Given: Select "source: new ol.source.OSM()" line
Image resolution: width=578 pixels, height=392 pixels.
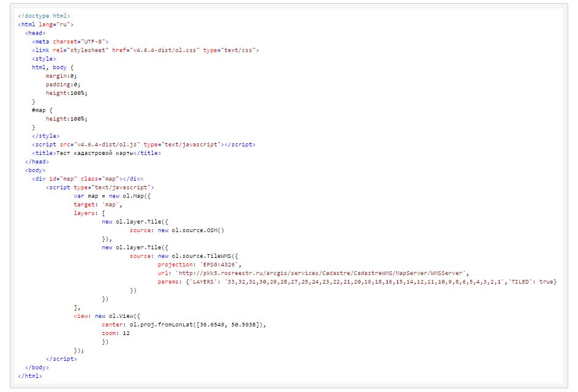Looking at the screenshot, I should tap(177, 230).
